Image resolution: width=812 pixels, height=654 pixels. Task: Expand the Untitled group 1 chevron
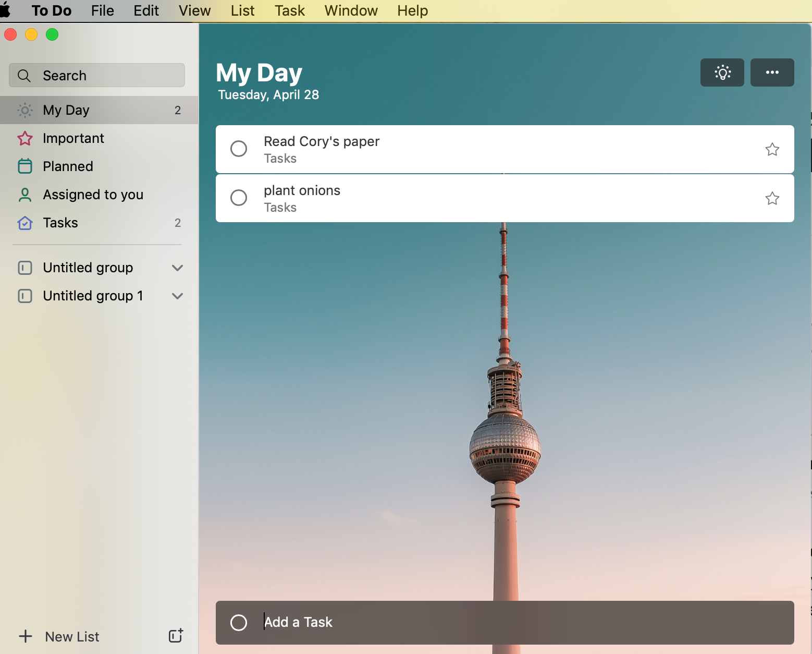(x=177, y=296)
